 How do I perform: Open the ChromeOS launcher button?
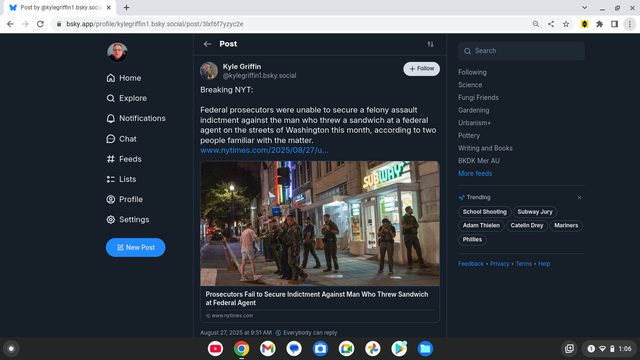point(11,349)
